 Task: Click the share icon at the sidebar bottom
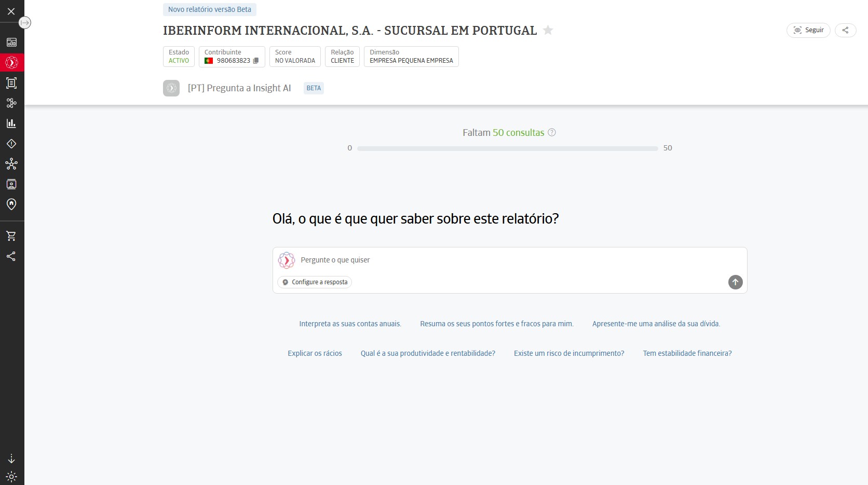point(11,256)
